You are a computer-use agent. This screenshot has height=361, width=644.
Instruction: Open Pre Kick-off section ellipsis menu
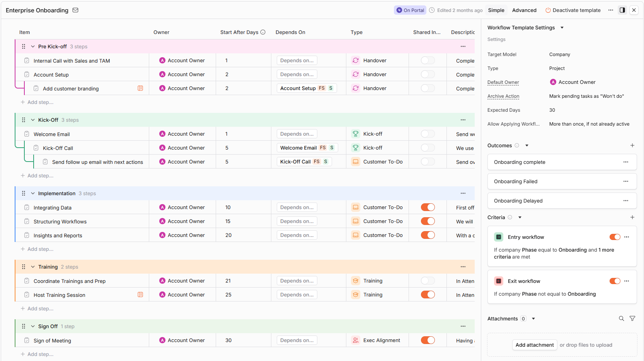pos(463,46)
